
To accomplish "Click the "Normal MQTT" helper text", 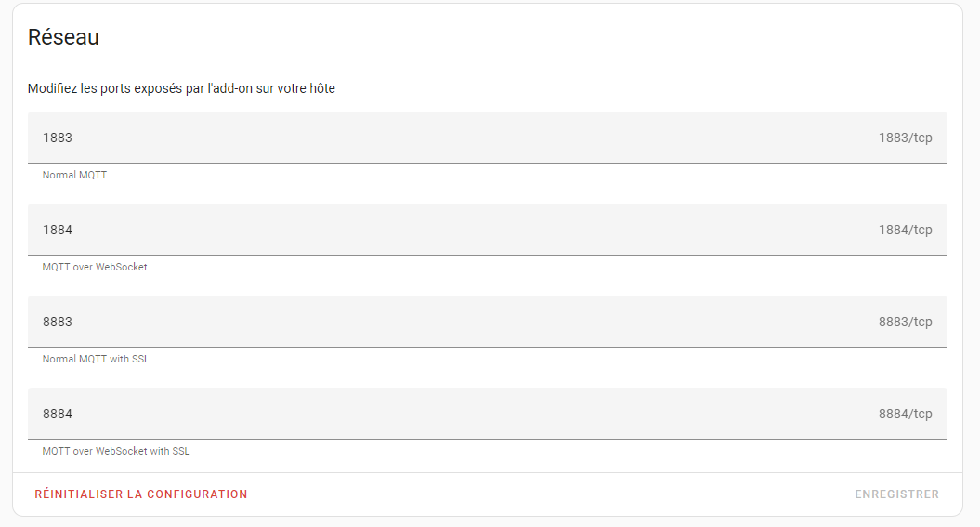I will click(x=74, y=175).
